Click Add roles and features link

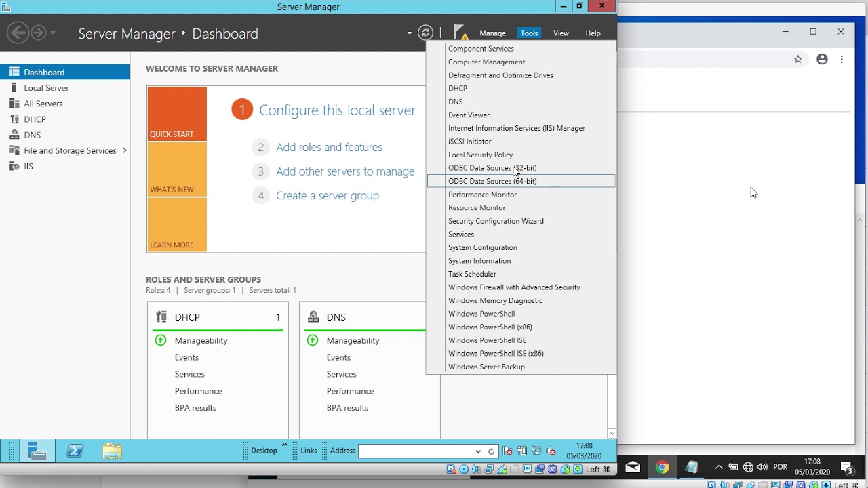[329, 147]
